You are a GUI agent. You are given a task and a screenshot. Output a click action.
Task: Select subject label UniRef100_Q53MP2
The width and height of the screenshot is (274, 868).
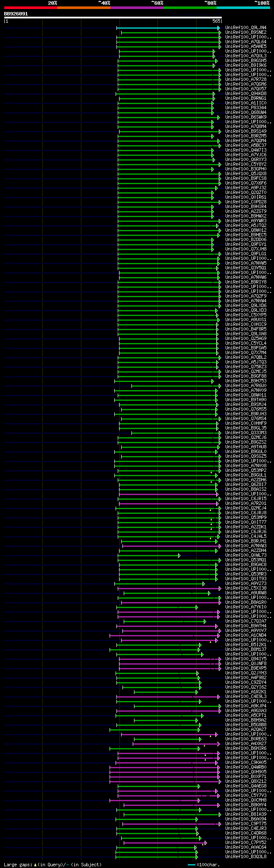click(x=246, y=471)
